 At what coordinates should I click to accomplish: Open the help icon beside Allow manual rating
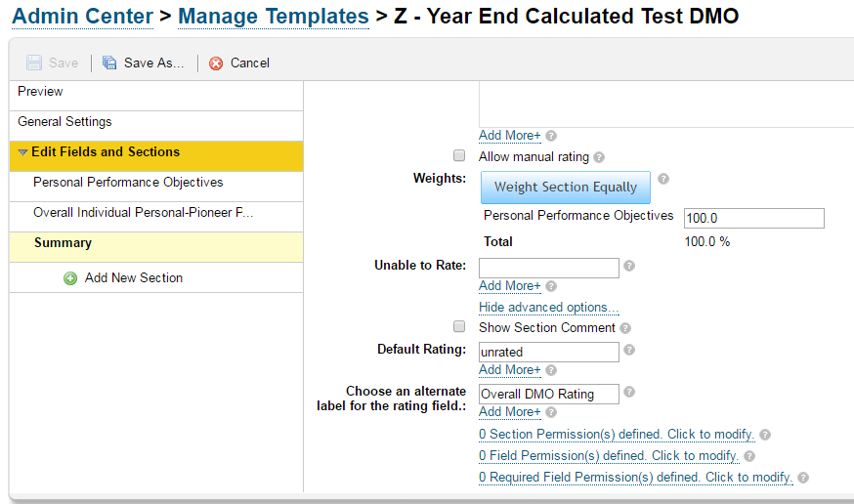(599, 157)
